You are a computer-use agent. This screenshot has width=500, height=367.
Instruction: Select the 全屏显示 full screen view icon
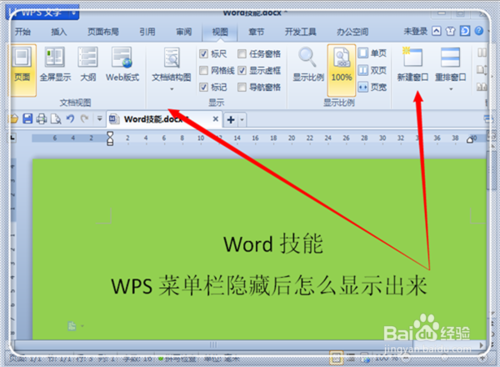click(55, 57)
